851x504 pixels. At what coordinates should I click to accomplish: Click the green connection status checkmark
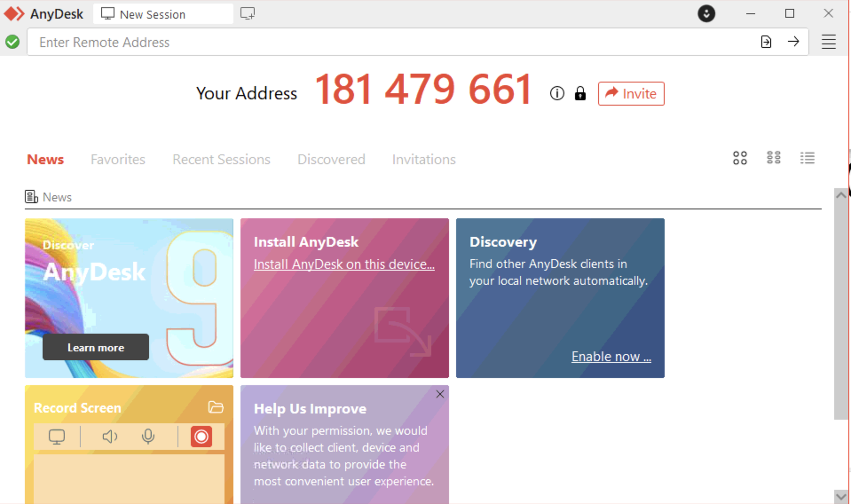tap(12, 42)
